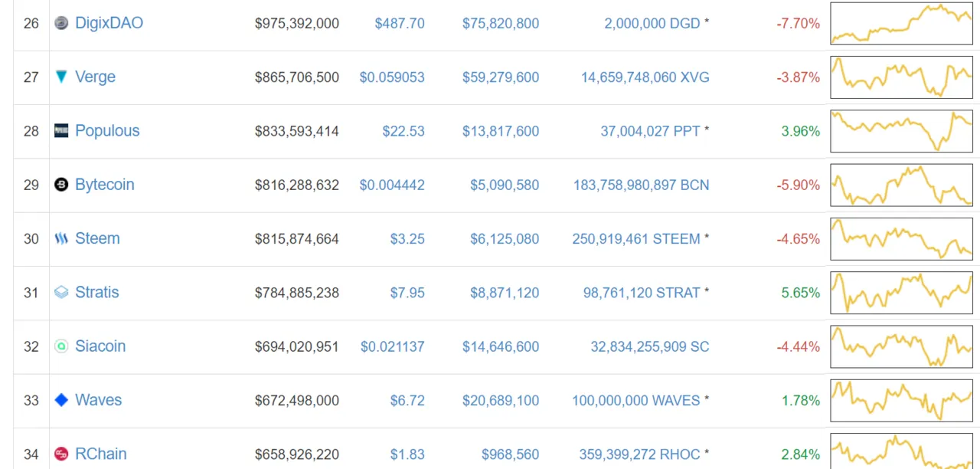980x469 pixels.
Task: Click supply 2,000,000 DGD
Action: 652,24
